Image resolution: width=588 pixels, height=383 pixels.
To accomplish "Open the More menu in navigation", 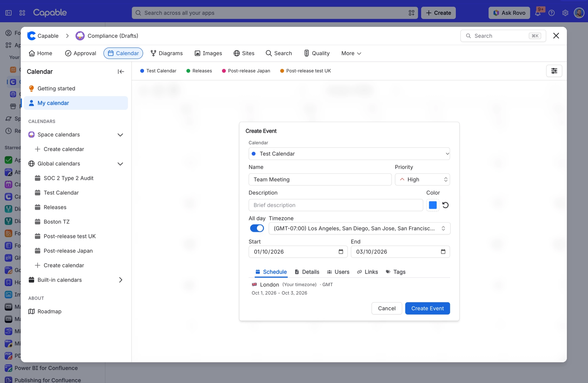I will [x=351, y=53].
